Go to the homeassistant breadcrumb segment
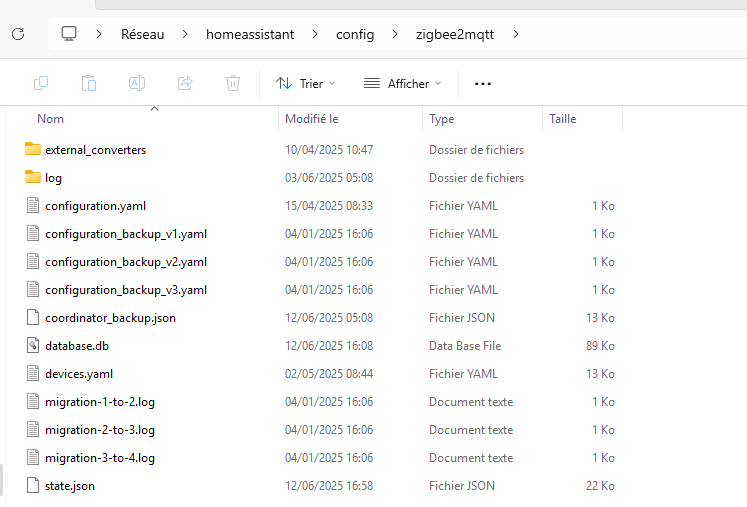Viewport: 747px width, 507px height. [250, 34]
